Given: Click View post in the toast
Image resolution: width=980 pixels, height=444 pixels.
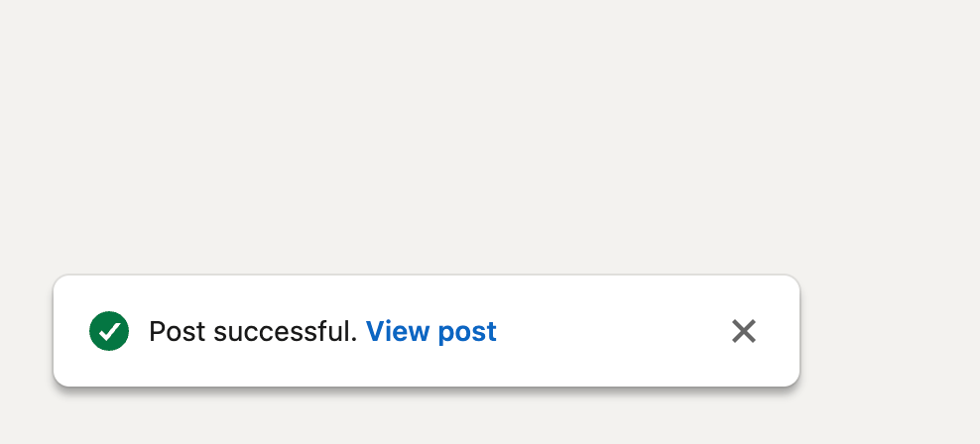Looking at the screenshot, I should click(x=430, y=331).
